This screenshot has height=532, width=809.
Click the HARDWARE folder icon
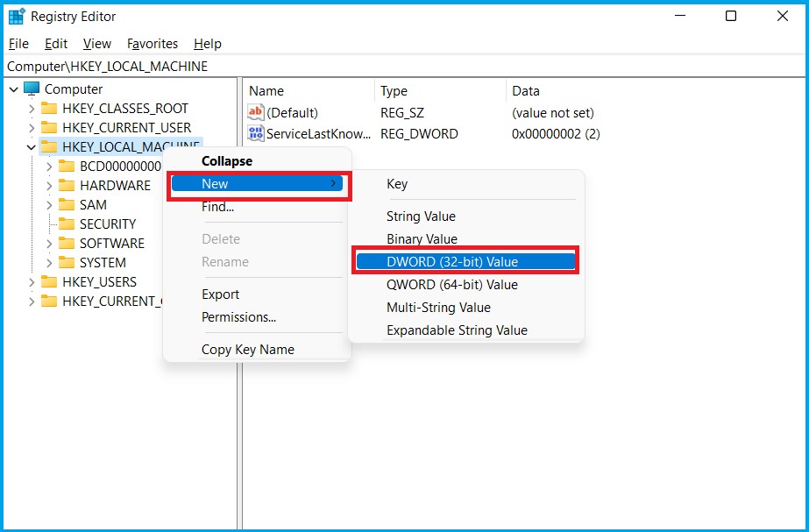[x=67, y=185]
